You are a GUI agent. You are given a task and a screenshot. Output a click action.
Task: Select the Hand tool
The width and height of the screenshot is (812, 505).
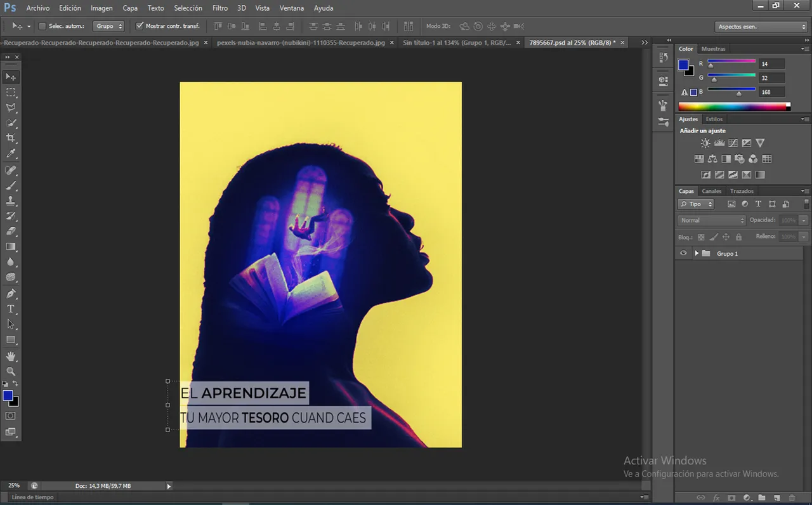(x=11, y=357)
